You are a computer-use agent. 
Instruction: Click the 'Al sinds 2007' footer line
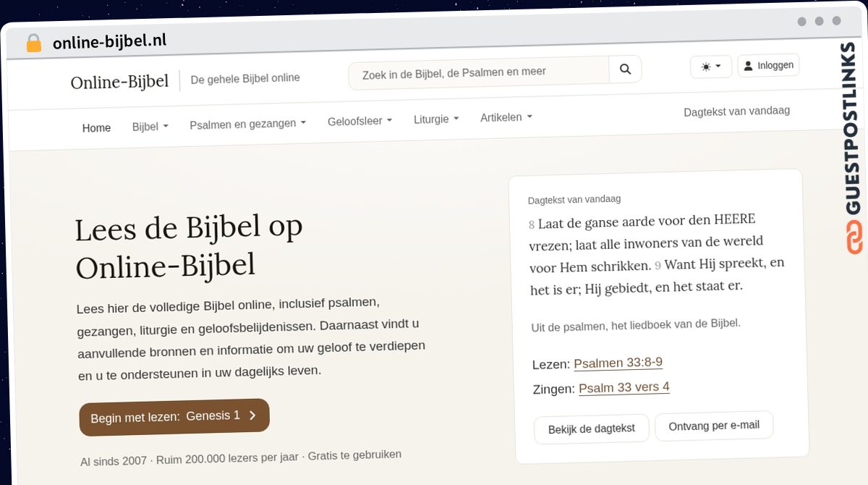pyautogui.click(x=241, y=458)
